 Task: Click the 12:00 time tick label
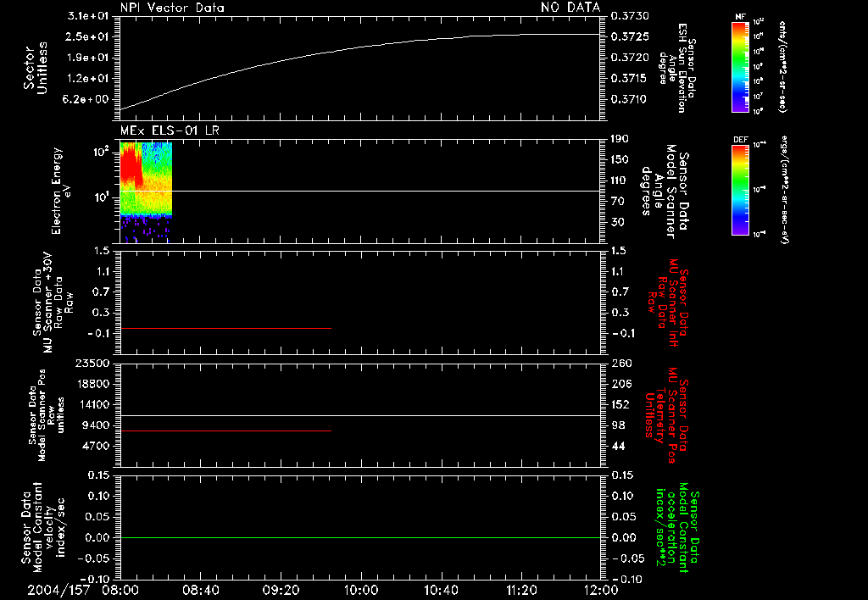(x=601, y=590)
